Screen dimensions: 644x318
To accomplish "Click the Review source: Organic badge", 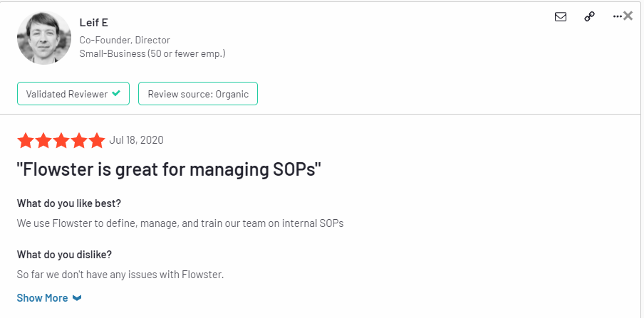I will point(198,94).
